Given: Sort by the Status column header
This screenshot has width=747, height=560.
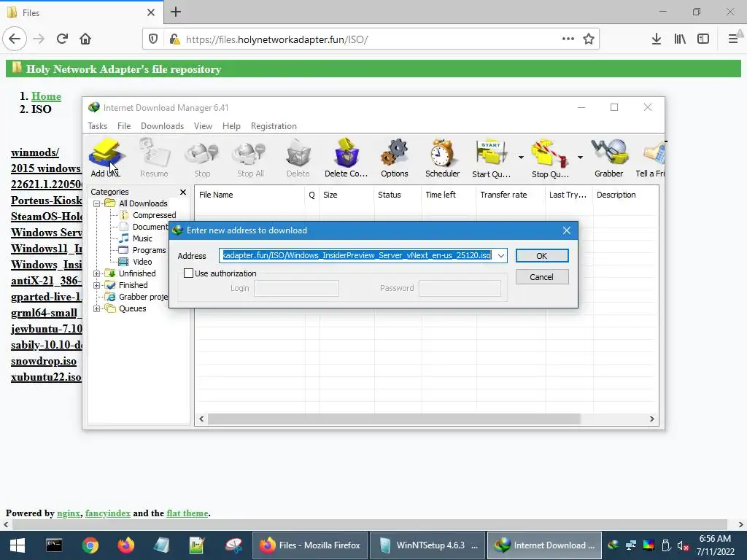Looking at the screenshot, I should pyautogui.click(x=398, y=195).
